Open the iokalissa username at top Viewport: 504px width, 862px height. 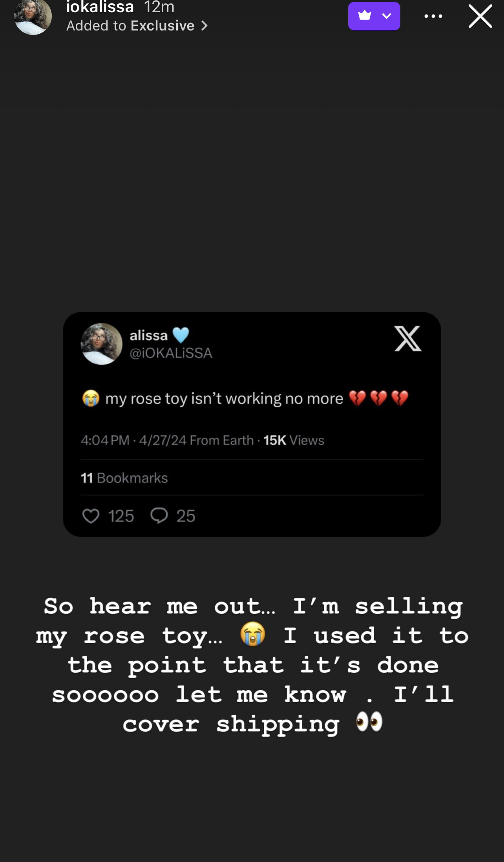pyautogui.click(x=100, y=7)
